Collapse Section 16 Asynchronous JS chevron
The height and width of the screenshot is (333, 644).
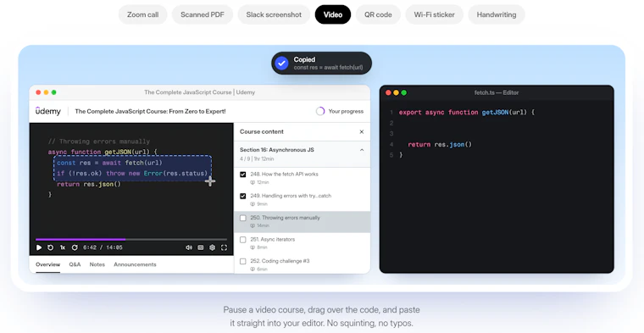click(x=362, y=150)
